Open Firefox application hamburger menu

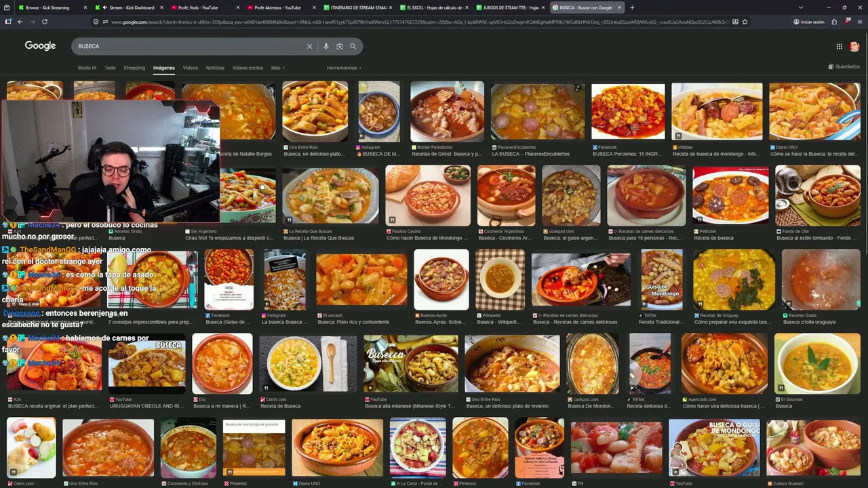click(860, 22)
